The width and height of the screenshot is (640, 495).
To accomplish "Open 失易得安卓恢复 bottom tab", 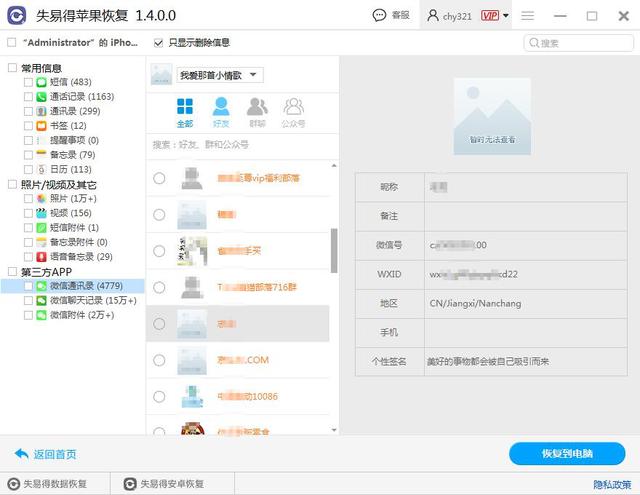I will point(164,484).
